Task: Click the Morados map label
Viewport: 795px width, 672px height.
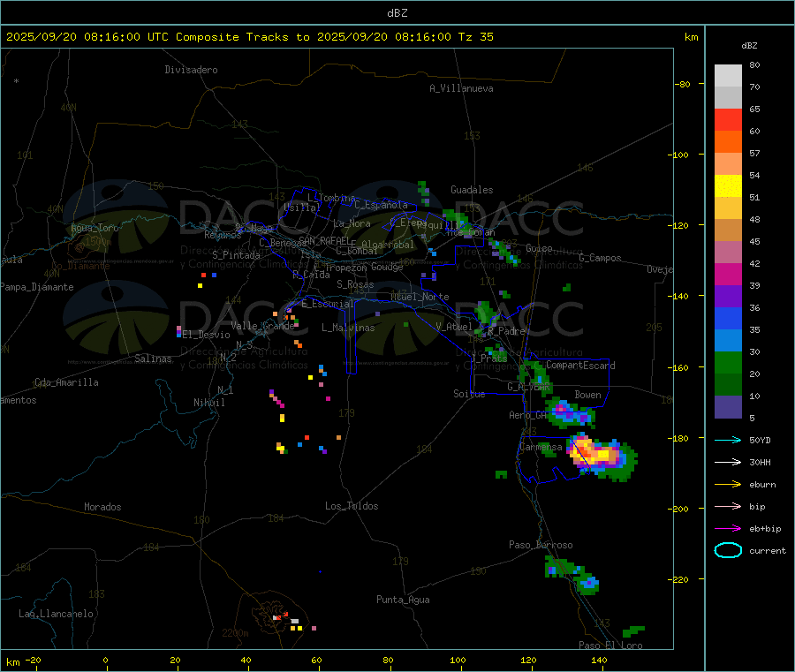Action: (x=103, y=507)
